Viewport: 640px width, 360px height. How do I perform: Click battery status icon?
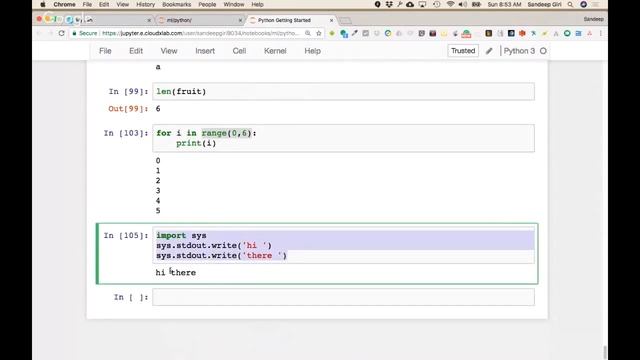476,4
